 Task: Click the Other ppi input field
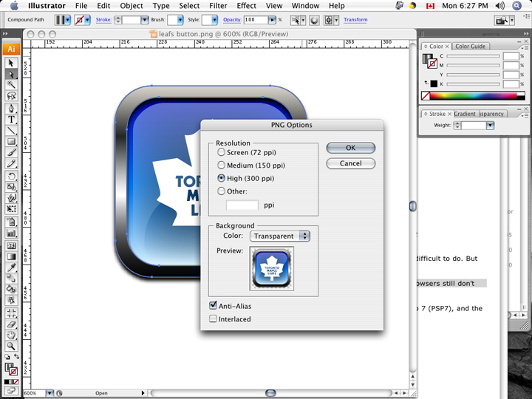(x=242, y=205)
